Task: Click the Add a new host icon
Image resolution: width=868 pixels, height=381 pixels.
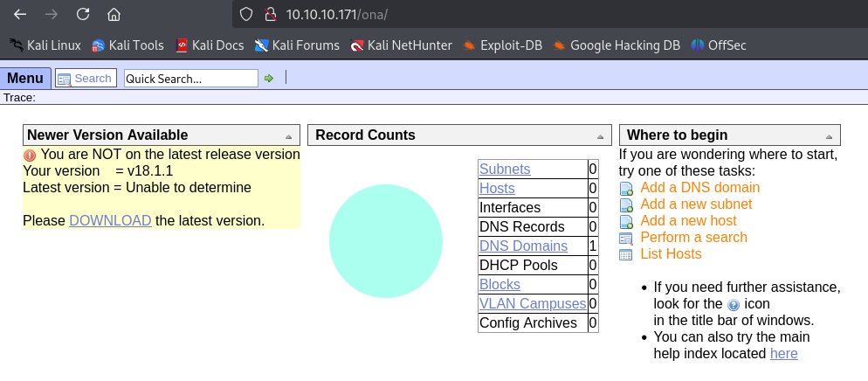Action: pos(625,221)
